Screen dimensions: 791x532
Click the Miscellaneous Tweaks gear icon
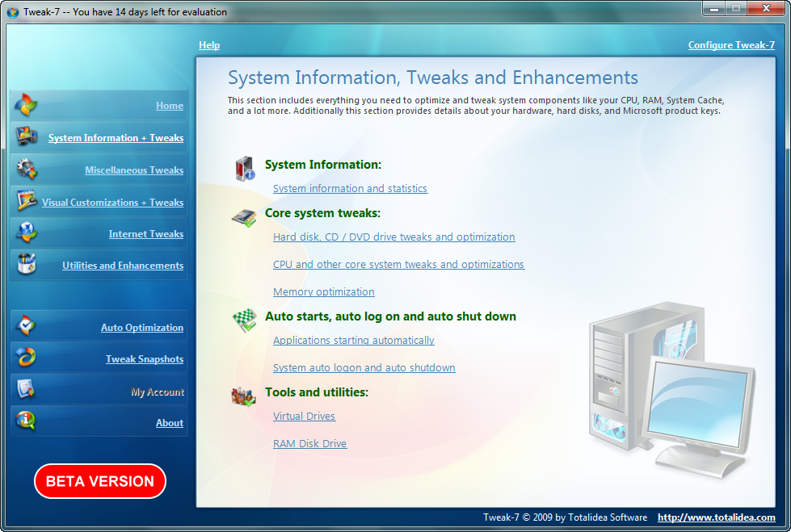pyautogui.click(x=26, y=169)
